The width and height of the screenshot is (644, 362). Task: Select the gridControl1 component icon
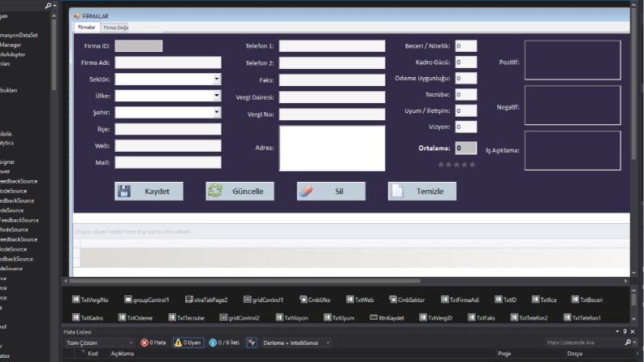pyautogui.click(x=247, y=300)
